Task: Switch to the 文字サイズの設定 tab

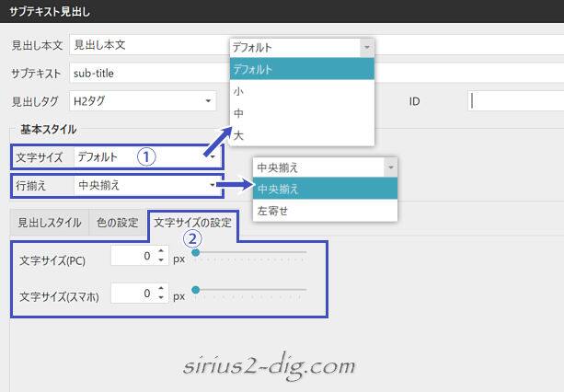Action: (192, 222)
